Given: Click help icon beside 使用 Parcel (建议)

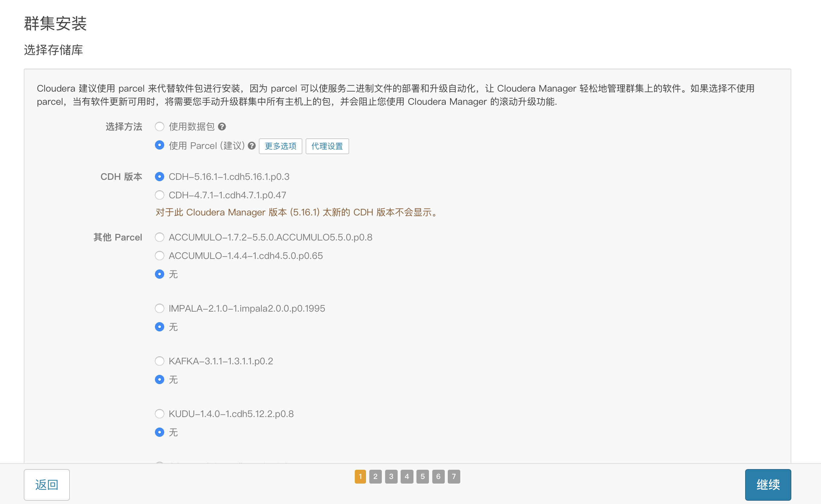Looking at the screenshot, I should click(252, 146).
